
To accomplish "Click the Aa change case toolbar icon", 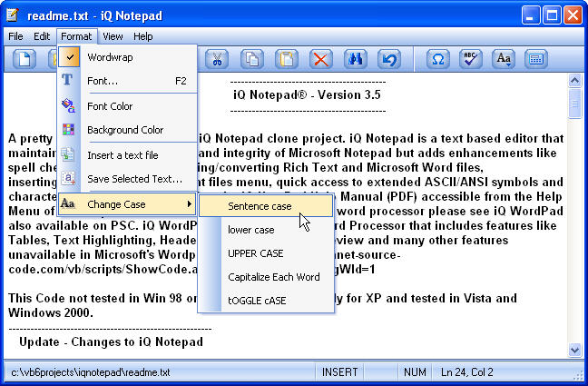I will (x=504, y=60).
